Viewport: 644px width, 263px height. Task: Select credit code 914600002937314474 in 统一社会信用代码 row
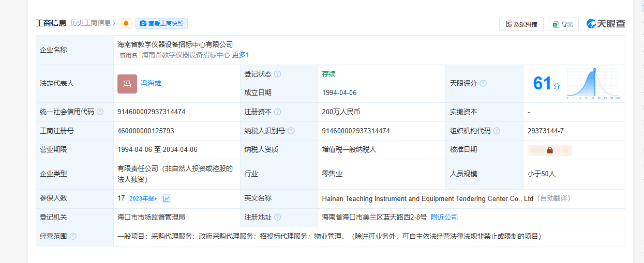tap(152, 112)
